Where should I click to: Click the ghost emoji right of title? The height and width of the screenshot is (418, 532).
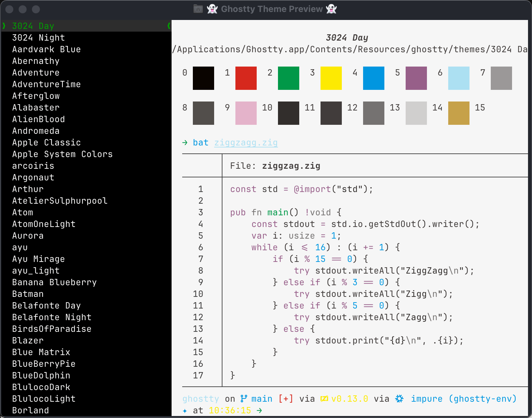[x=332, y=9]
